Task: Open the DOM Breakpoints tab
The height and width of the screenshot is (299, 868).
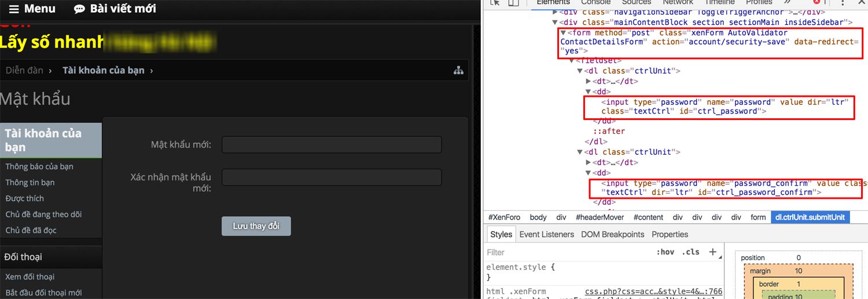Action: coord(613,234)
